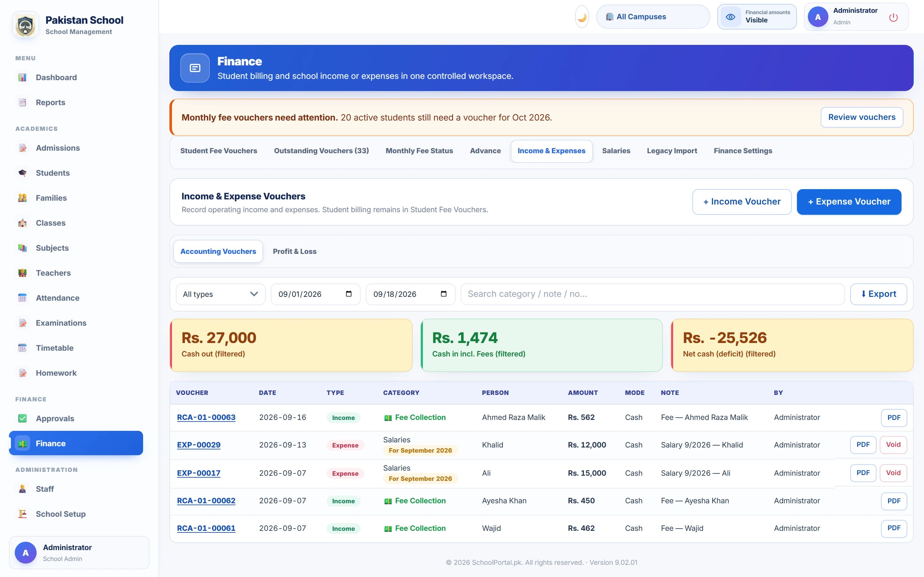Click the Pakistan School logo
924x577 pixels.
tap(26, 25)
